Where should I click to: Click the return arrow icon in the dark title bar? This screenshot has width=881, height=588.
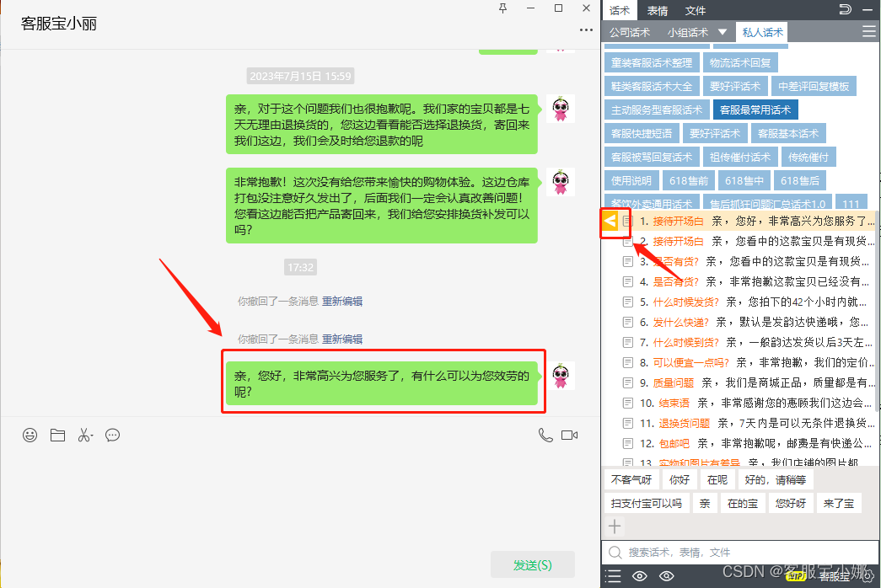pyautogui.click(x=845, y=9)
